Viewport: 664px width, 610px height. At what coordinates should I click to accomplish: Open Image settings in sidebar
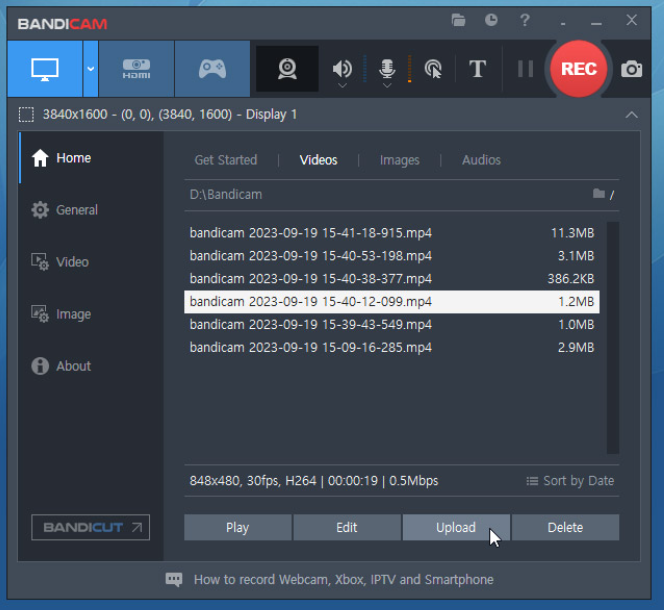click(61, 314)
